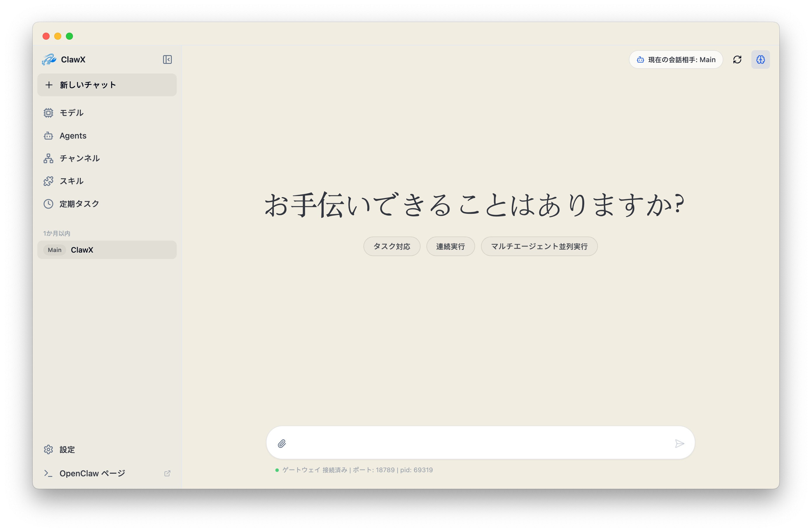The width and height of the screenshot is (812, 532).
Task: Open the external link icon beside OpenClaw ページ
Action: click(167, 473)
